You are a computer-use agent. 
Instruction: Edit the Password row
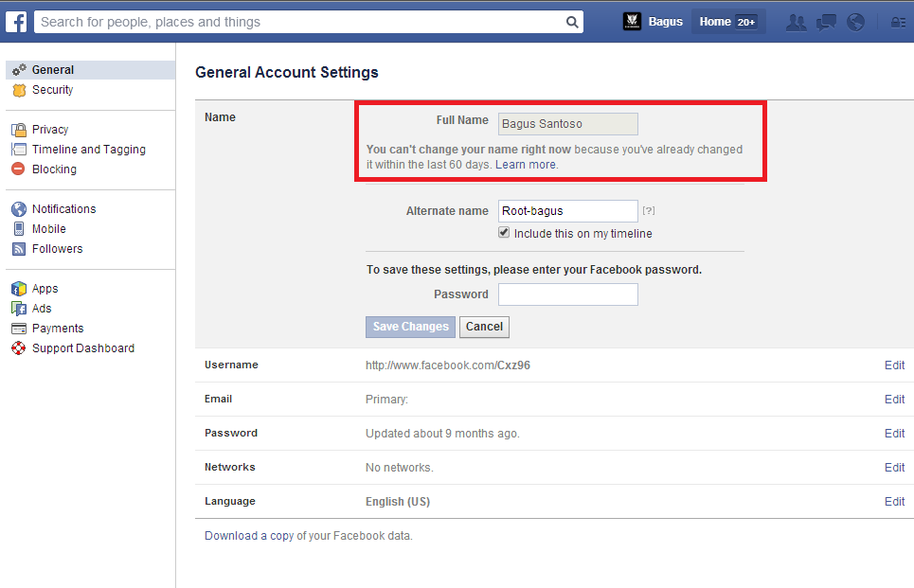coord(894,433)
